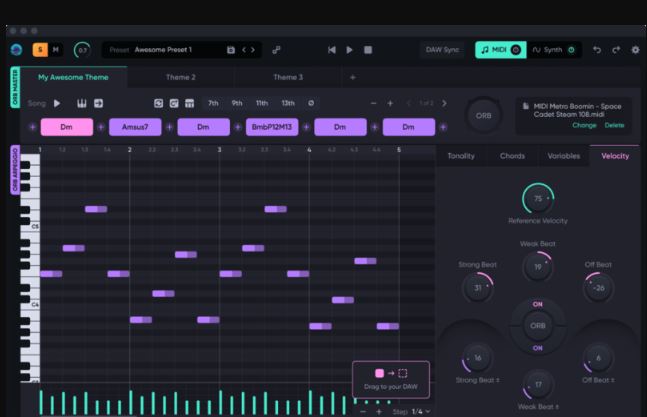Viewport: 647px width, 417px height.
Task: Click the Weak Beat knob showing 19
Action: point(537,267)
